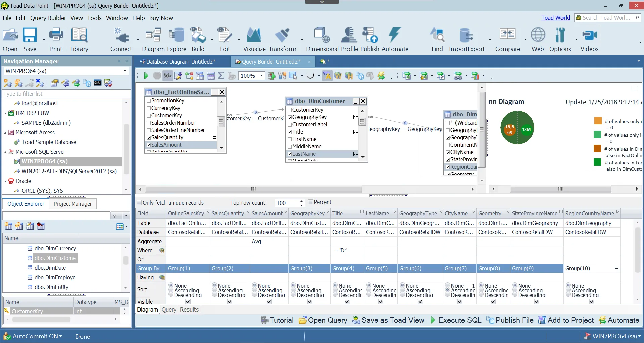Viewport: 644px width, 343px height.
Task: Open the object filter dropdown arrow
Action: [x=126, y=216]
